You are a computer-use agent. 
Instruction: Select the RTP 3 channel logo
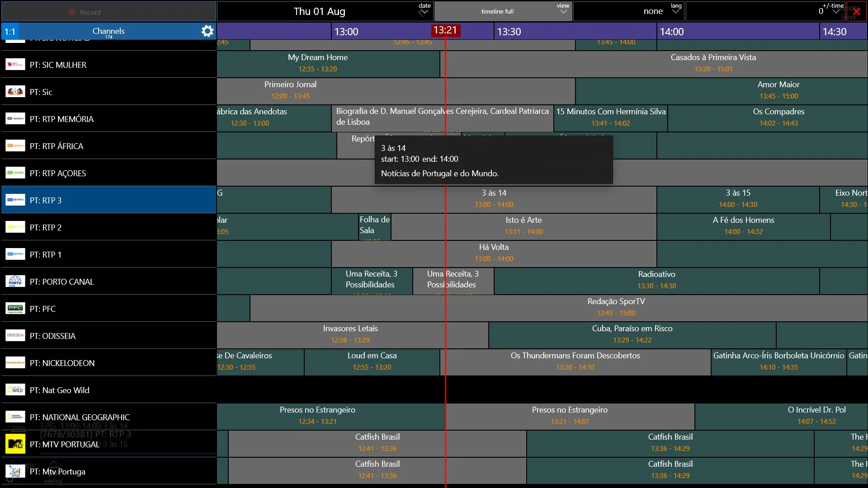(x=15, y=200)
